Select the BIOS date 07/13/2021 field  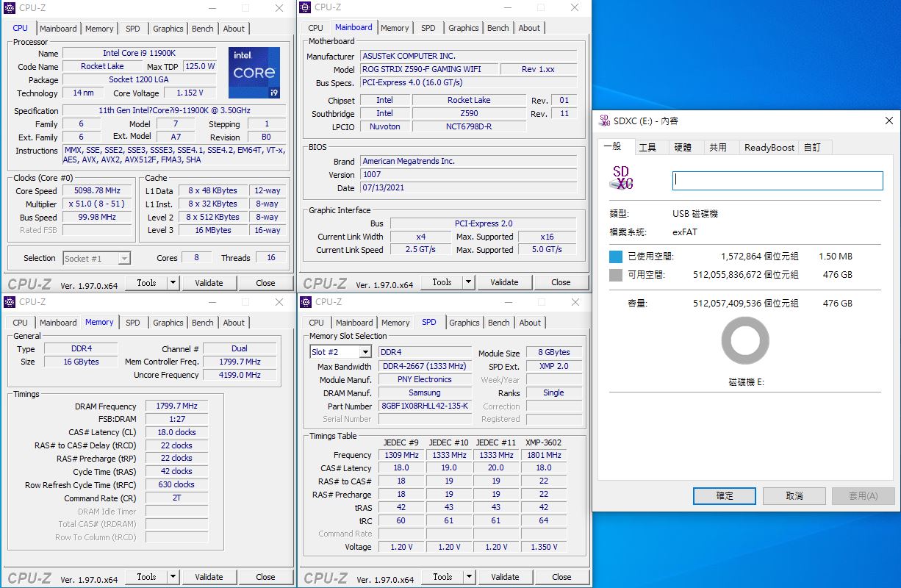tap(468, 188)
